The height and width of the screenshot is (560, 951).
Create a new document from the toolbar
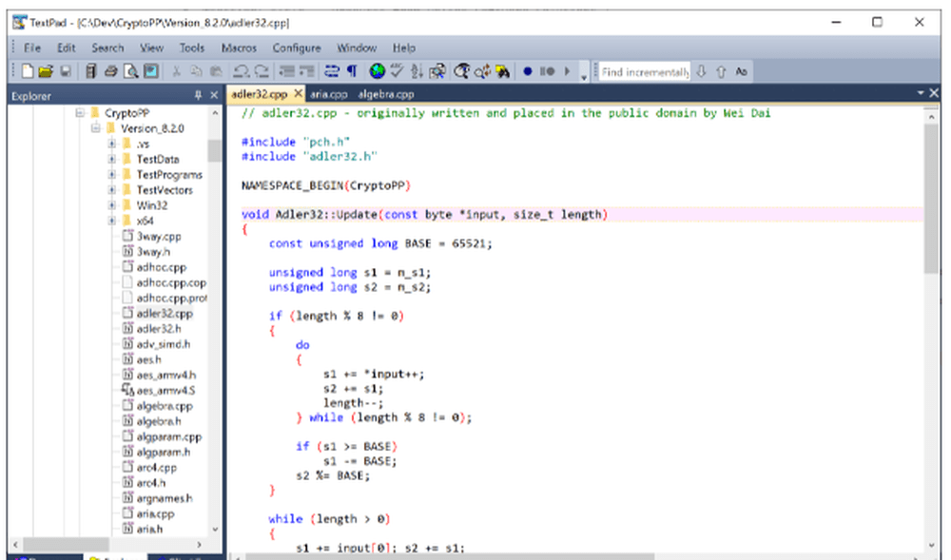pos(28,71)
